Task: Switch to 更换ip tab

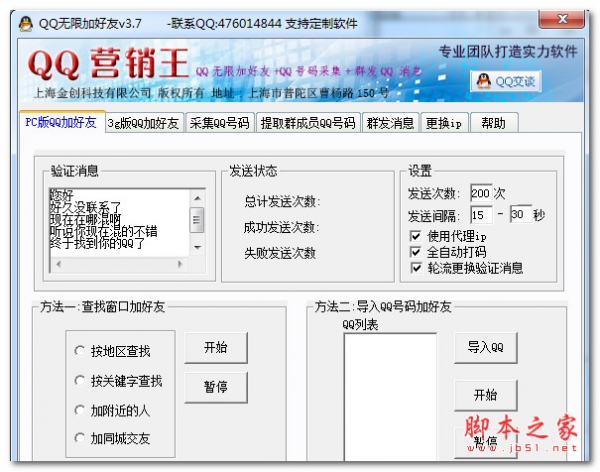Action: 444,123
